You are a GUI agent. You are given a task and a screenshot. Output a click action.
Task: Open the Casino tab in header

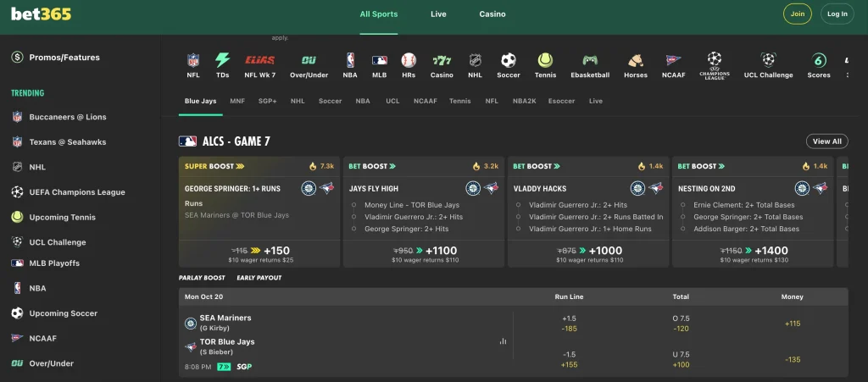tap(492, 14)
